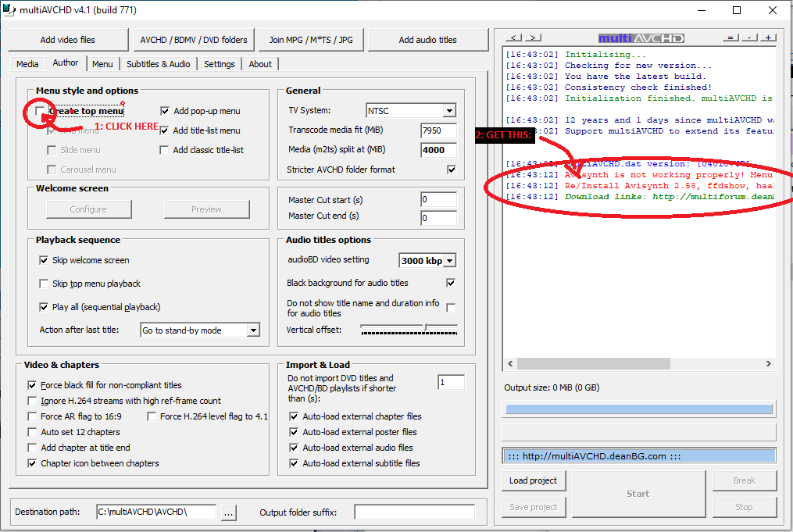793x532 pixels.
Task: Enable Add classic title-list
Action: point(164,150)
